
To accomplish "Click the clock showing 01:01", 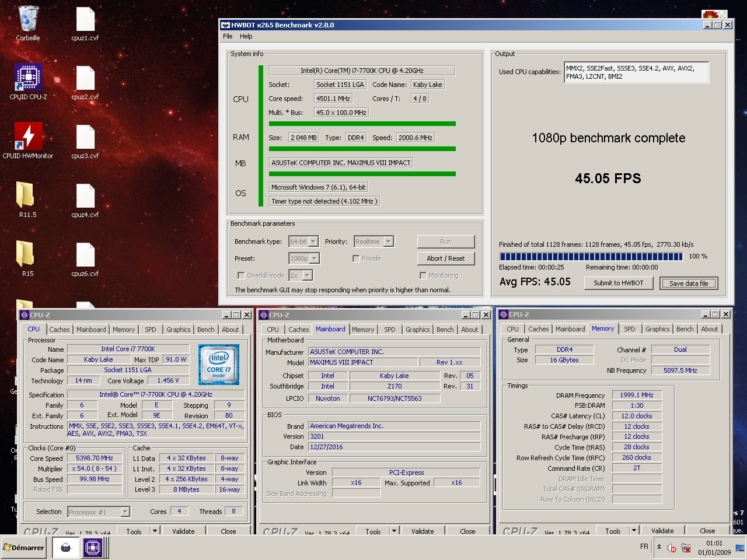I will point(714,543).
